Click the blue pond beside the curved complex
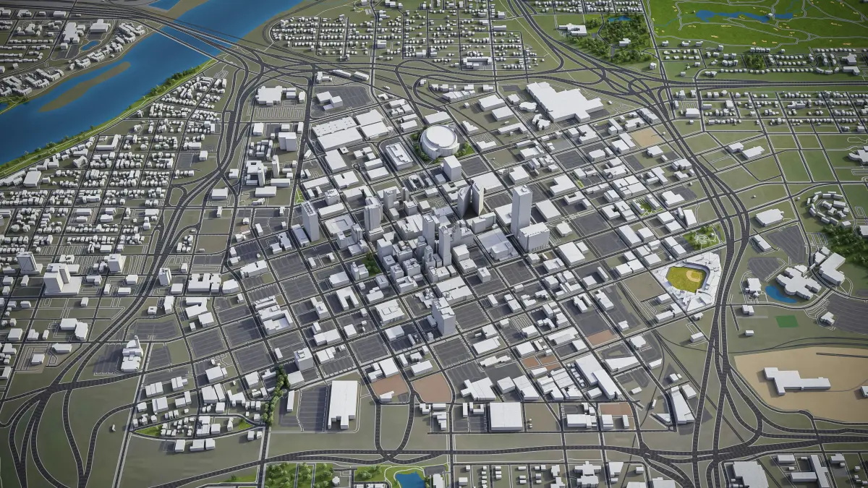868x488 pixels. (780, 294)
